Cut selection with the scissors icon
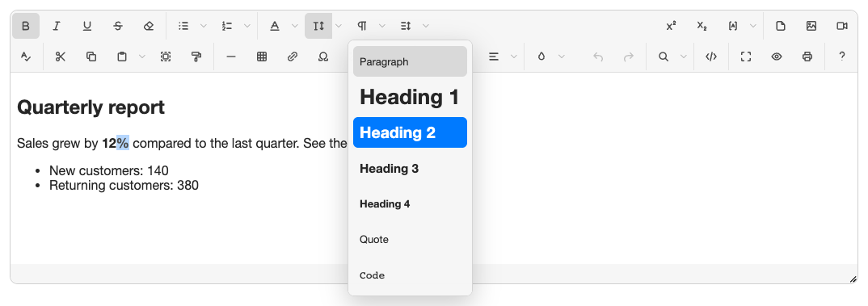 pos(61,57)
